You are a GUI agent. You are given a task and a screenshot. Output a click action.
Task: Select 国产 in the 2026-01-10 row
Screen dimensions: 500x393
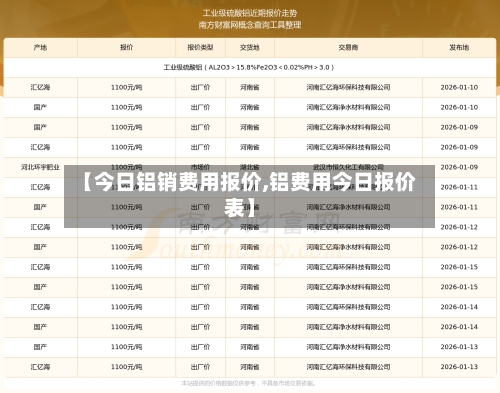pyautogui.click(x=40, y=107)
